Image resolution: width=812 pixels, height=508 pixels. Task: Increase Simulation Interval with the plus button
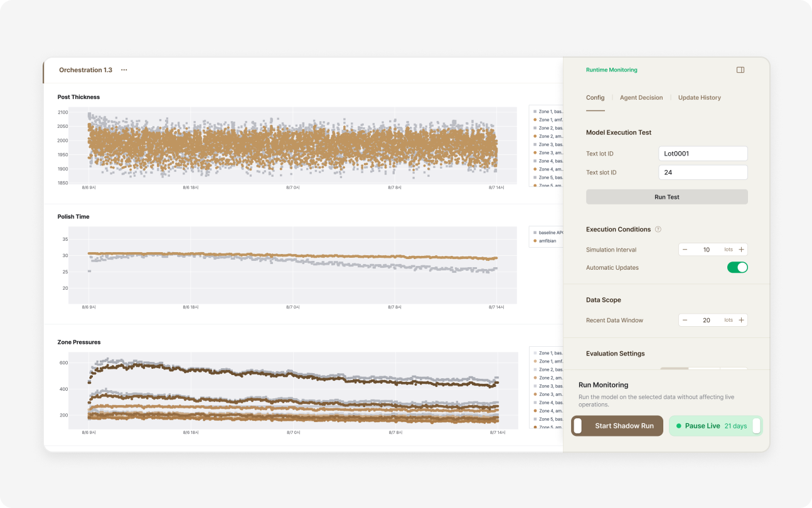[741, 250]
